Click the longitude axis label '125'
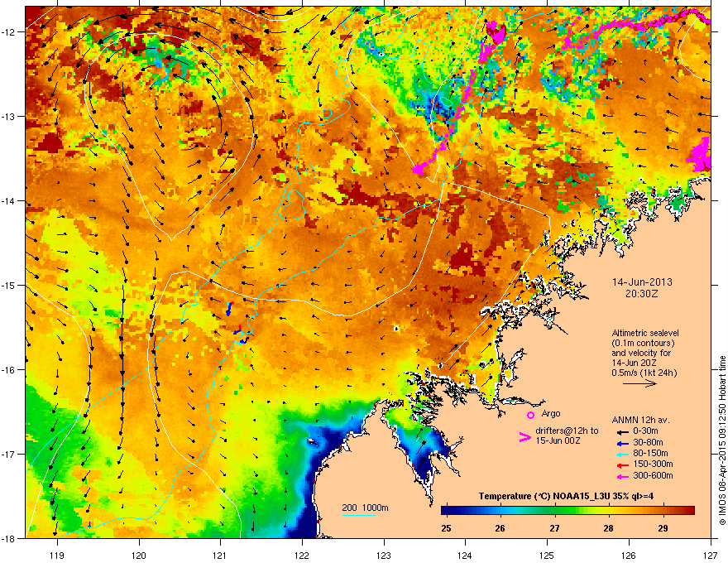Viewport: 728px width, 563px height. (547, 555)
